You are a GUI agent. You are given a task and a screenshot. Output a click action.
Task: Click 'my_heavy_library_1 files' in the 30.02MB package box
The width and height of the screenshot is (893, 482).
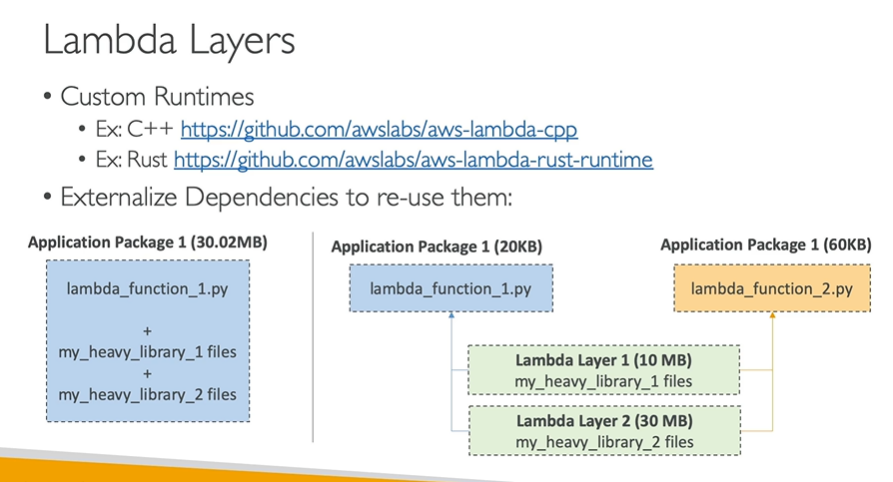(148, 352)
